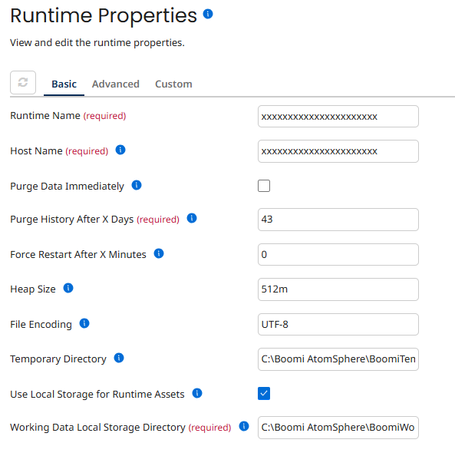Open the Custom tab

(x=173, y=84)
